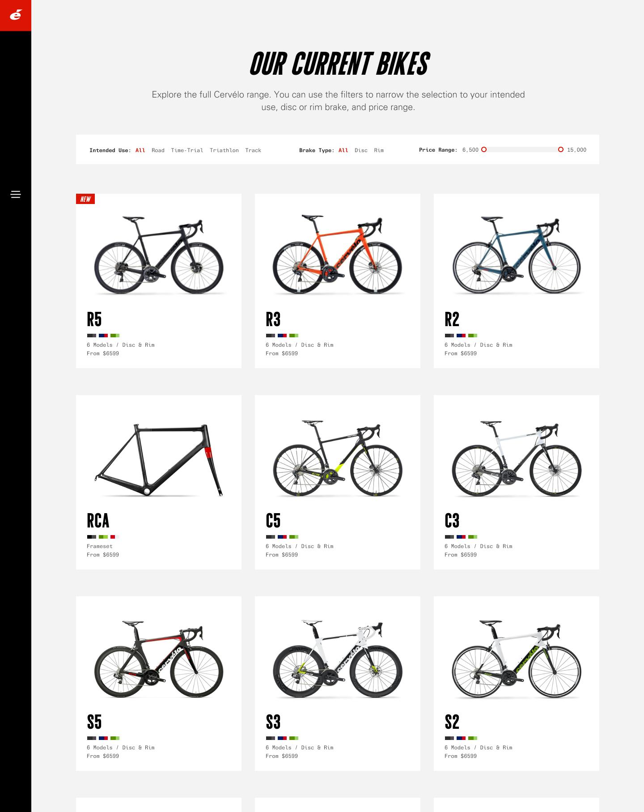The height and width of the screenshot is (812, 644).
Task: Open the S5 bike title link
Action: click(94, 722)
